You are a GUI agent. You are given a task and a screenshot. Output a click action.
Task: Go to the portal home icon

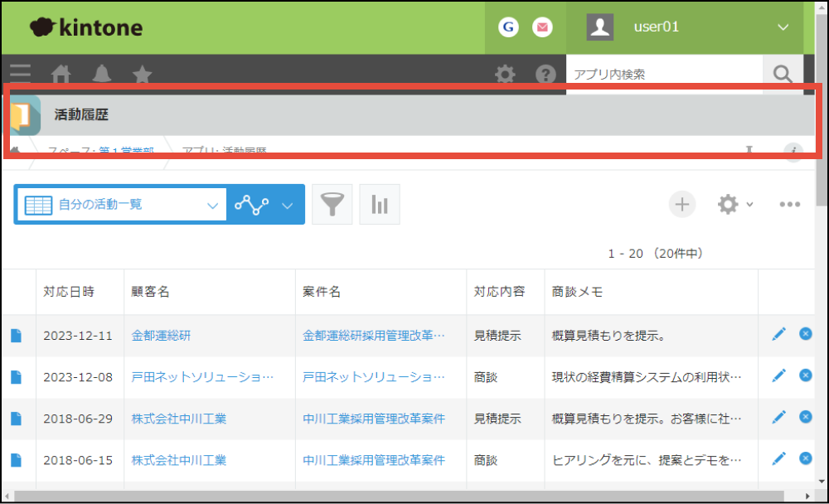point(61,75)
